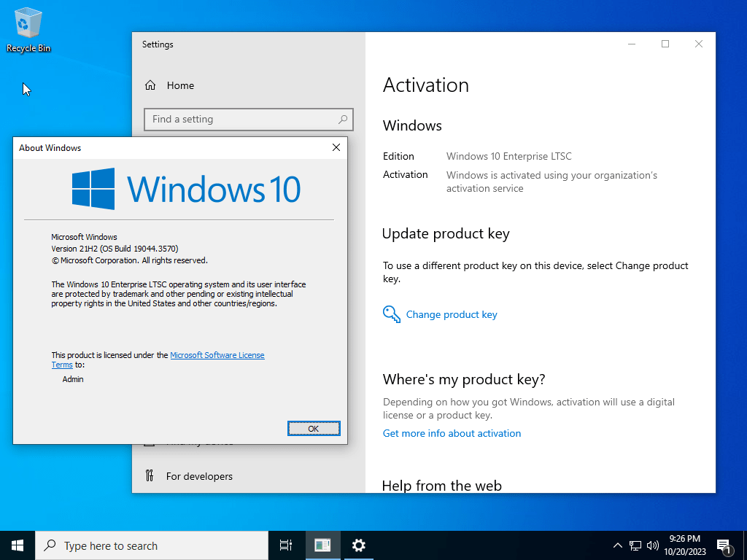Open For developers in Settings sidebar
This screenshot has height=560, width=747.
click(x=189, y=476)
